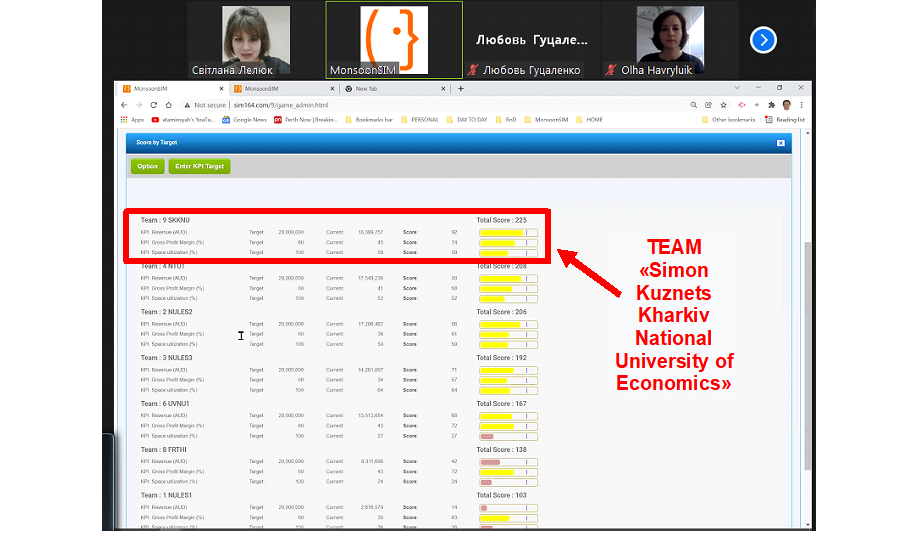
Task: Switch to the first MonsoonSIM tab
Action: click(x=170, y=89)
